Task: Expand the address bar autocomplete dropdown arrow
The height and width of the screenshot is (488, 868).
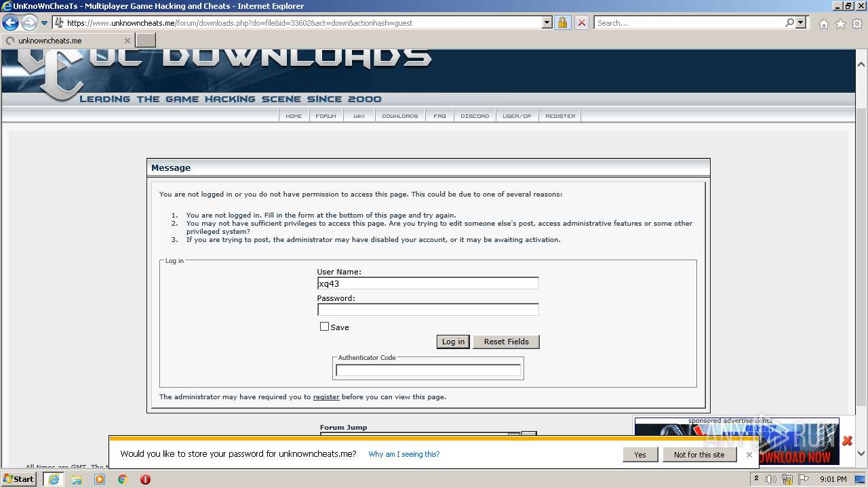Action: [547, 22]
